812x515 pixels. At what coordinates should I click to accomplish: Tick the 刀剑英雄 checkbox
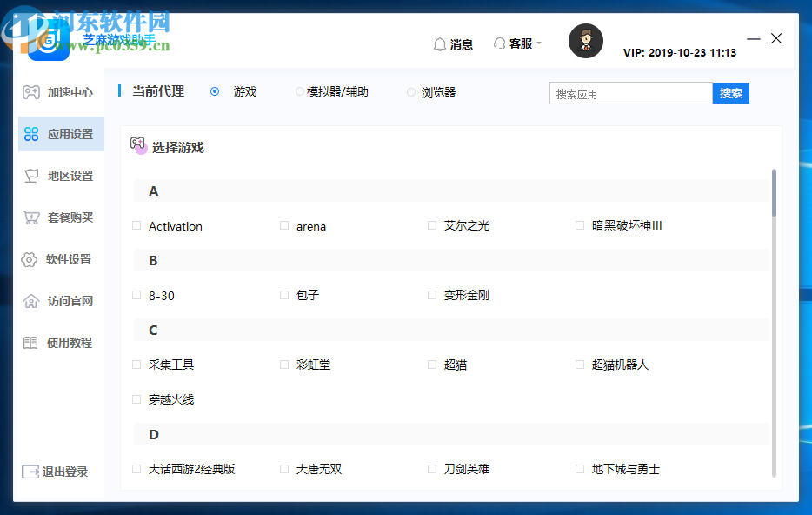[432, 468]
